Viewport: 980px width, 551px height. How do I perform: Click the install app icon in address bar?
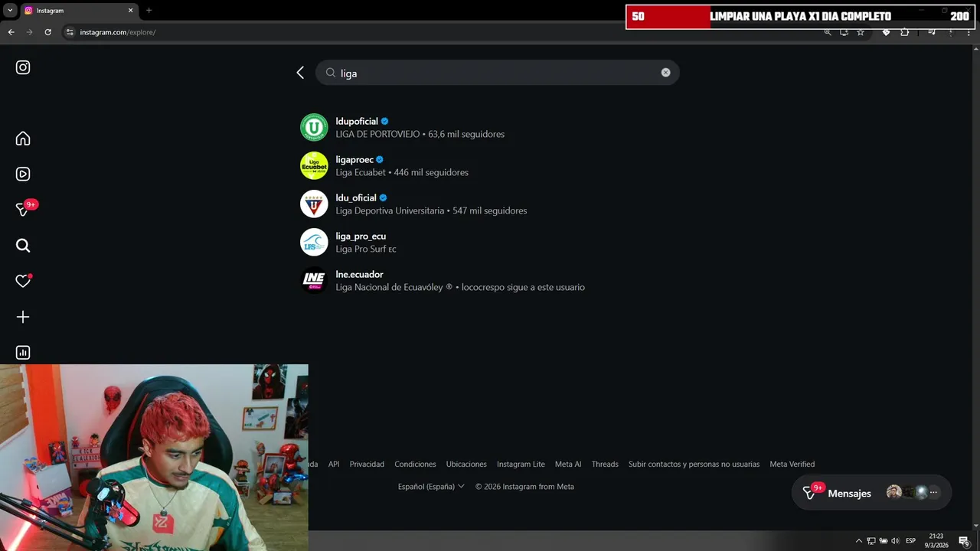point(844,33)
